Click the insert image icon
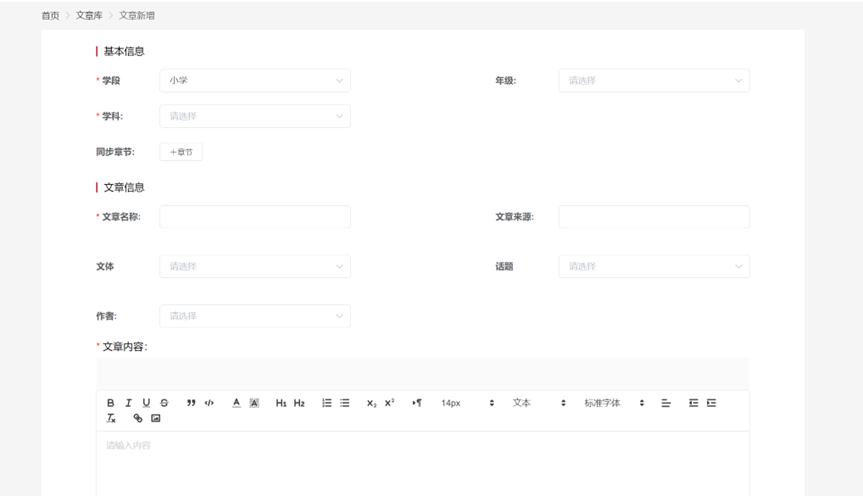Viewport: 863px width, 496px height. pyautogui.click(x=155, y=418)
